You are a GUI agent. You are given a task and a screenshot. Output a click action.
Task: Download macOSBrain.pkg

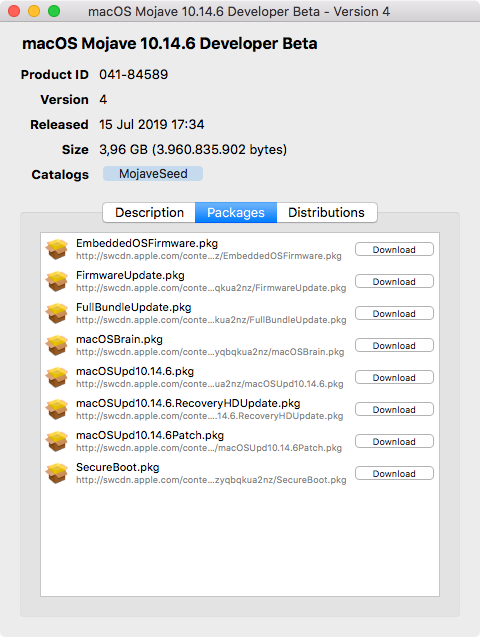394,346
